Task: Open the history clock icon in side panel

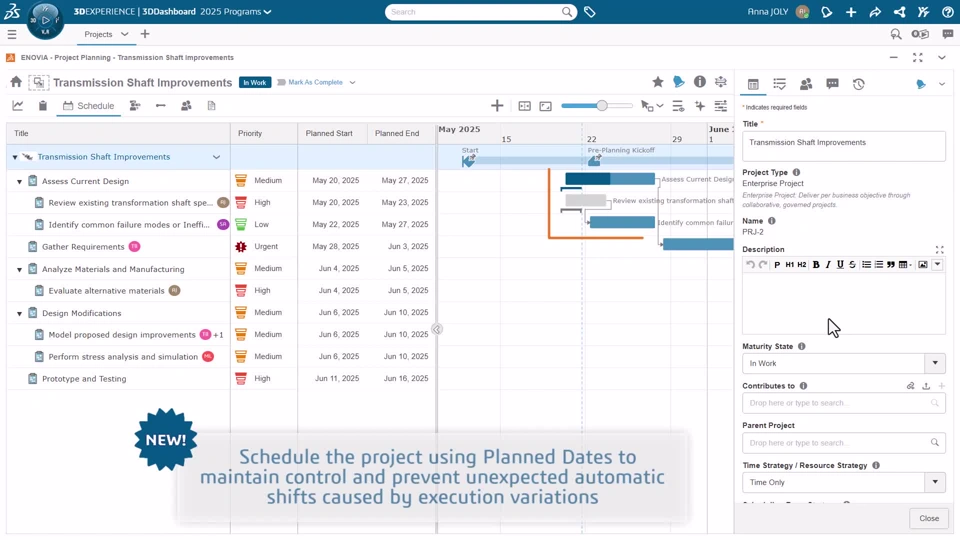Action: click(x=858, y=84)
